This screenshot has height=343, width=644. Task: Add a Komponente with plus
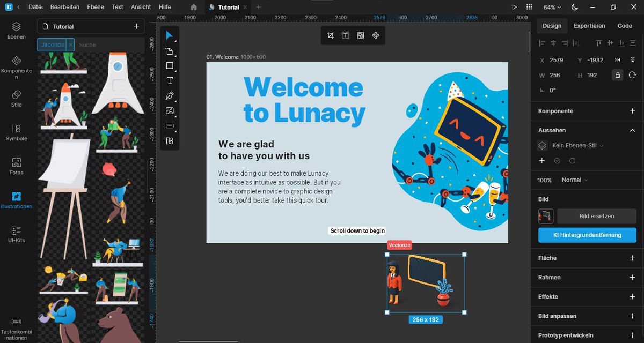coord(632,111)
